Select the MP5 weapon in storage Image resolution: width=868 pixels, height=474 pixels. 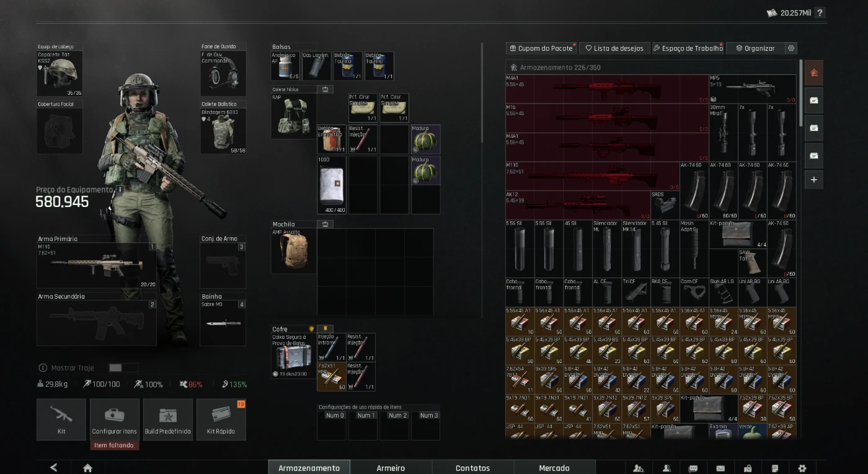point(752,89)
